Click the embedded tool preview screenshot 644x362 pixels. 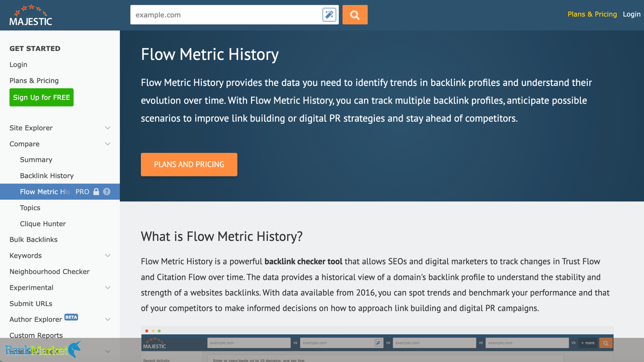coord(377,344)
